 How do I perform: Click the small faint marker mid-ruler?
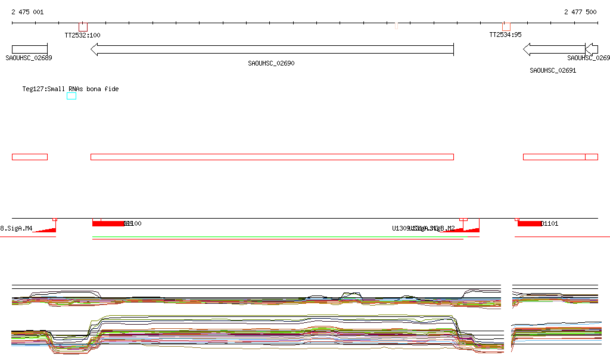[x=396, y=26]
